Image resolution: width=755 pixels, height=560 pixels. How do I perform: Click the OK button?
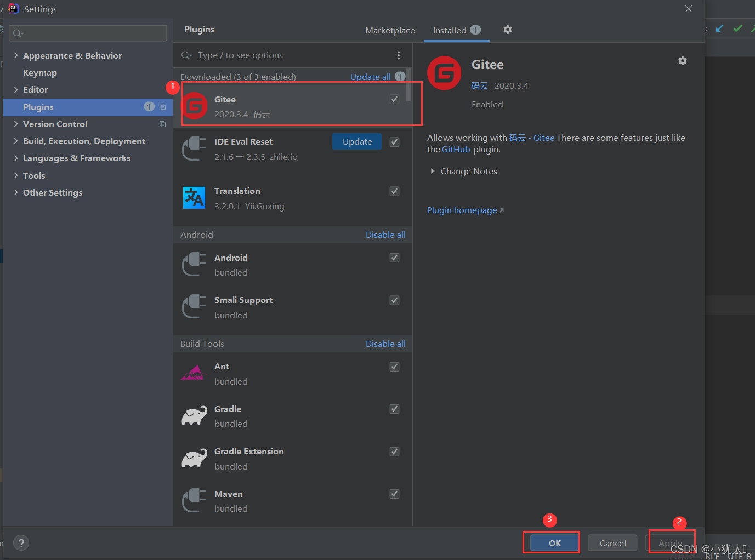click(x=555, y=543)
